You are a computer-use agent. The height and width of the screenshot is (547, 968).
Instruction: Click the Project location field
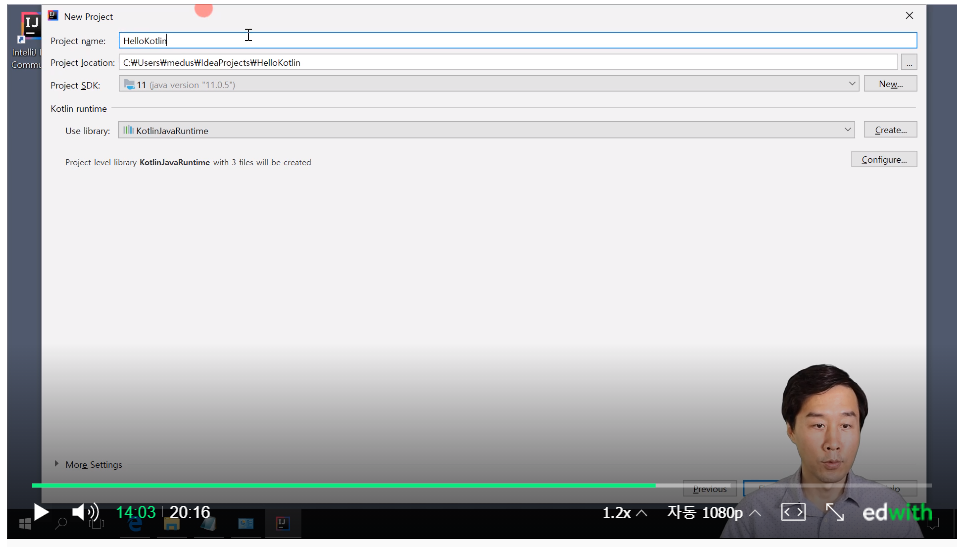[508, 62]
